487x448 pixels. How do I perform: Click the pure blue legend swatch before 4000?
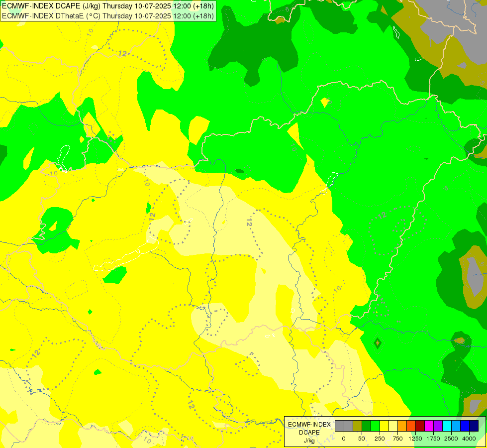pos(465,426)
